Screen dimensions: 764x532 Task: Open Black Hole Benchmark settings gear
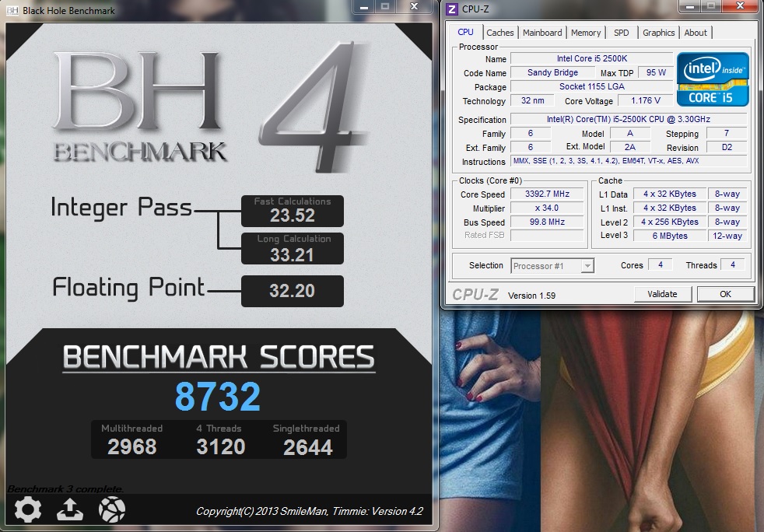(28, 510)
